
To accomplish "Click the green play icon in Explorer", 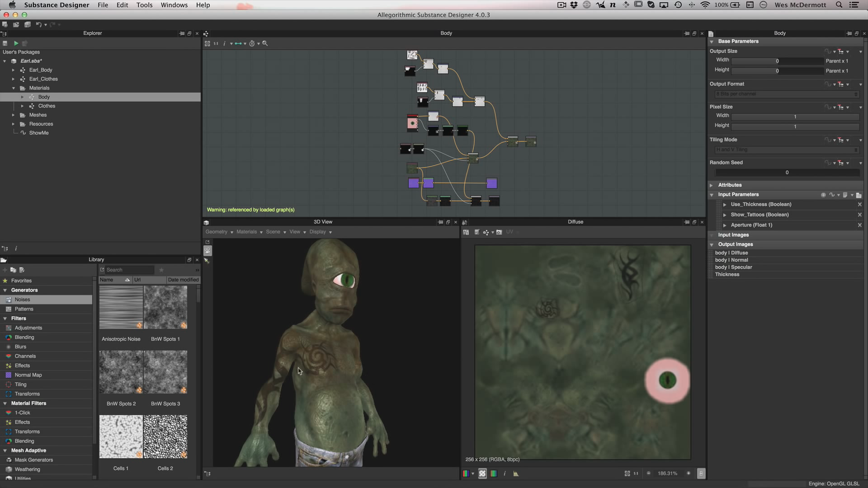I will [16, 43].
